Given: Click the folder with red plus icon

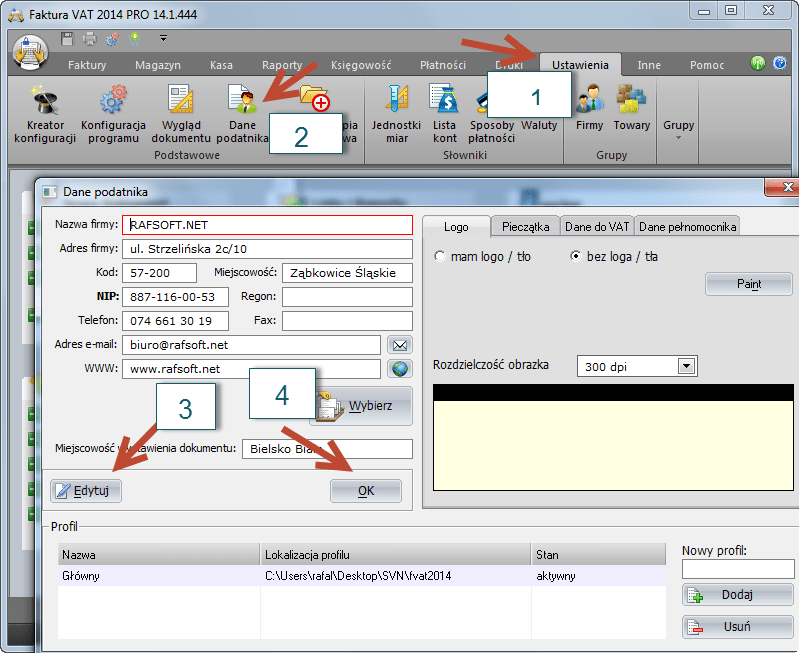Looking at the screenshot, I should tap(314, 98).
